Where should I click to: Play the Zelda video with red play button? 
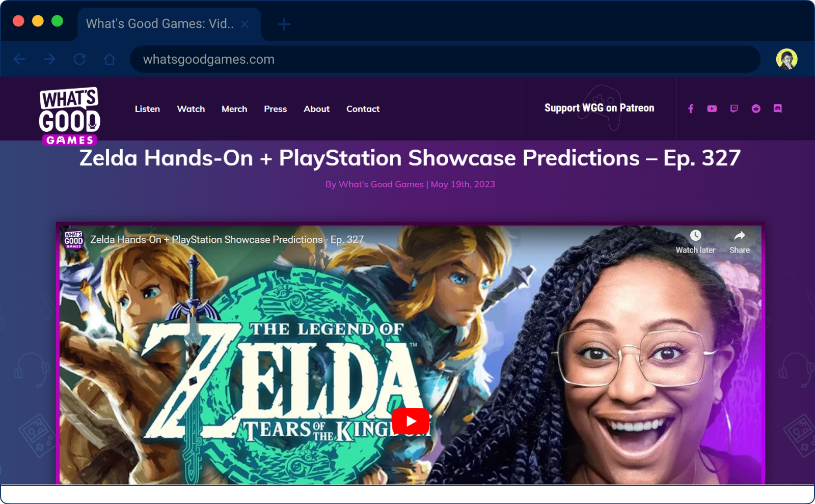[x=411, y=421]
